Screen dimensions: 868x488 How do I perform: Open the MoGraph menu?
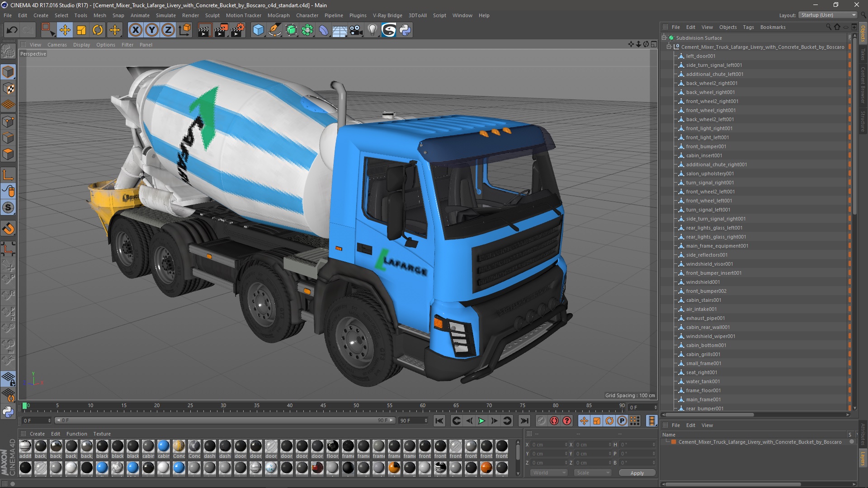(x=278, y=15)
